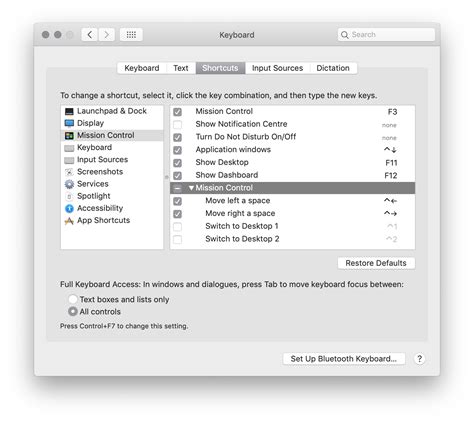Screen dimensions: 474x421
Task: Click Restore Defaults button
Action: pos(376,263)
